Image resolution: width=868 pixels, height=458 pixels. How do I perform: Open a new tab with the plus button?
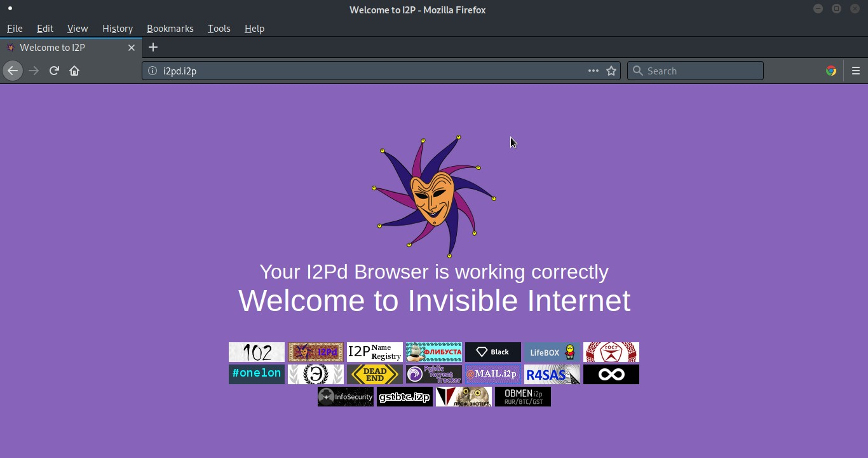coord(153,47)
